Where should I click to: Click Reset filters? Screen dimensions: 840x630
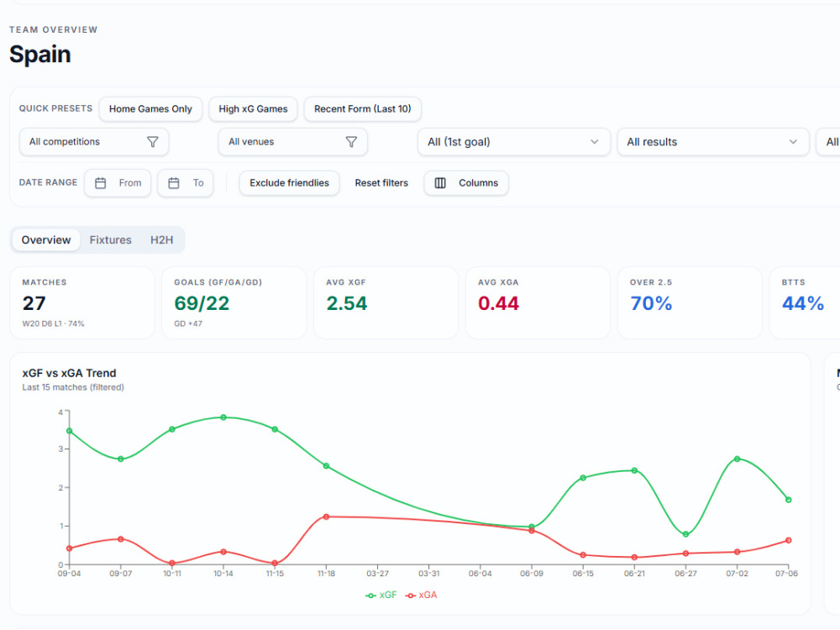[x=381, y=183]
